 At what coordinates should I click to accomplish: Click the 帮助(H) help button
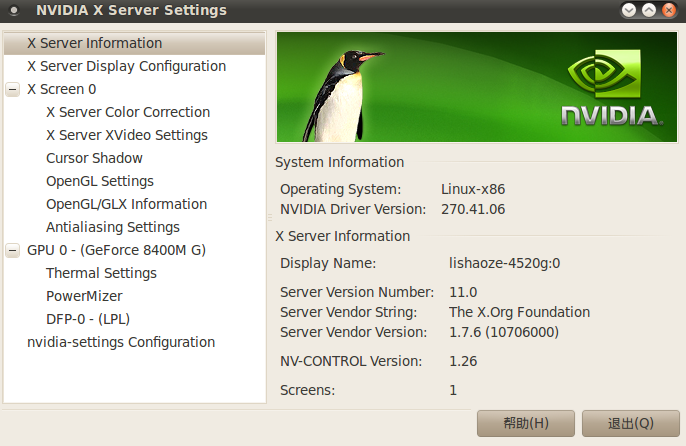526,423
